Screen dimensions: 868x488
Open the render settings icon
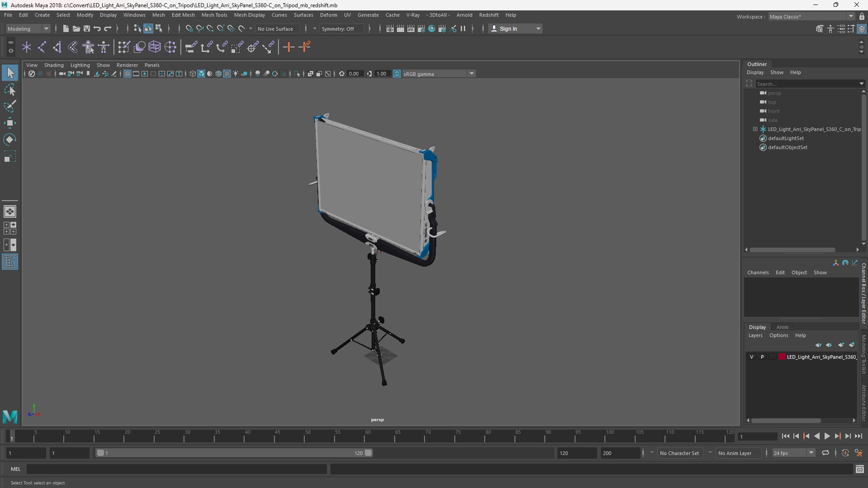pyautogui.click(x=421, y=28)
